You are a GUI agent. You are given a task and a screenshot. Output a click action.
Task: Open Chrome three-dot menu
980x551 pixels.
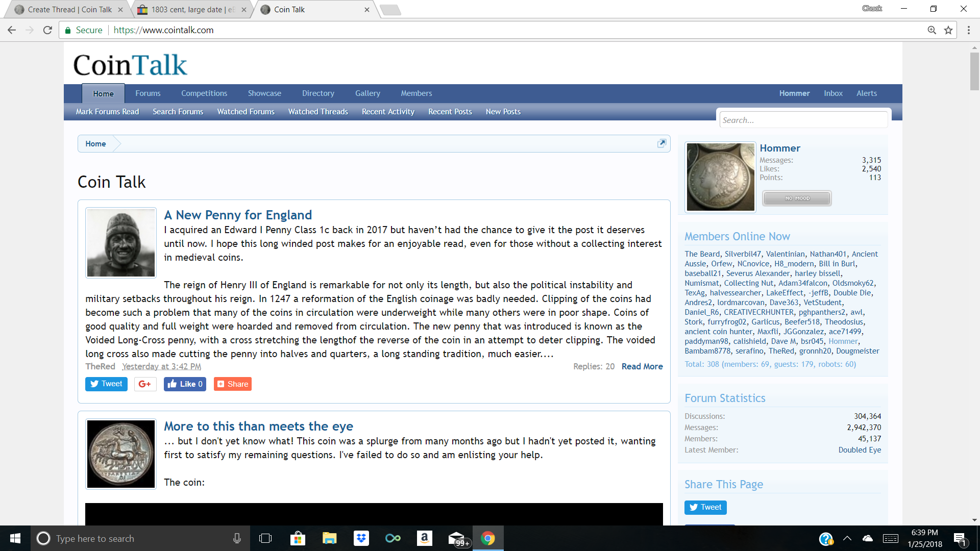968,30
